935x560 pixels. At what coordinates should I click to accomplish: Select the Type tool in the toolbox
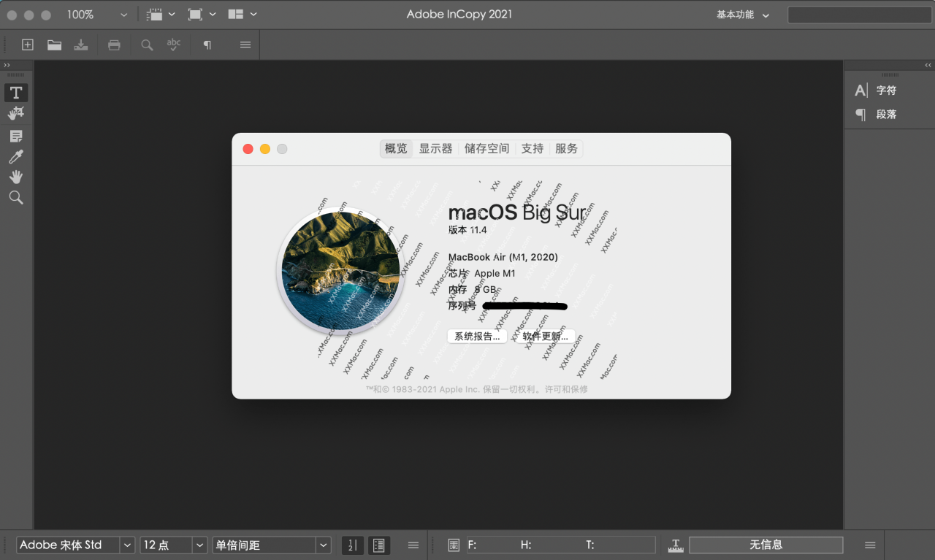coord(16,92)
